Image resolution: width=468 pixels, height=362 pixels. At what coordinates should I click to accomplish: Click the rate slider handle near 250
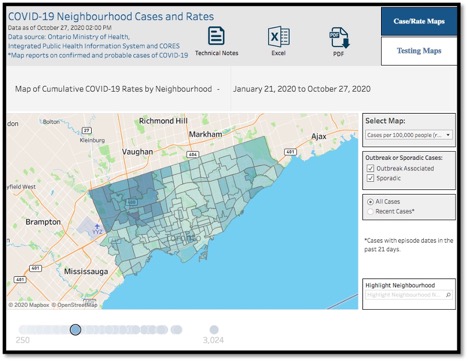[76, 330]
